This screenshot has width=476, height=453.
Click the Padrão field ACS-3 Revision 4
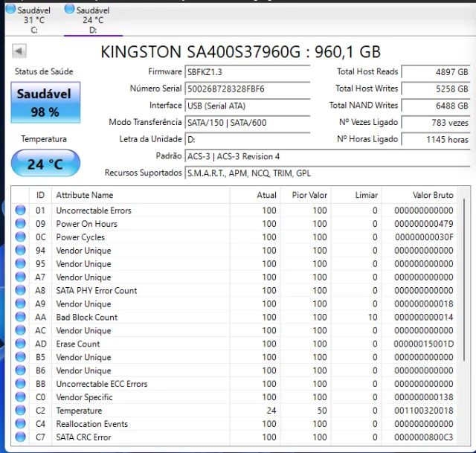(327, 156)
